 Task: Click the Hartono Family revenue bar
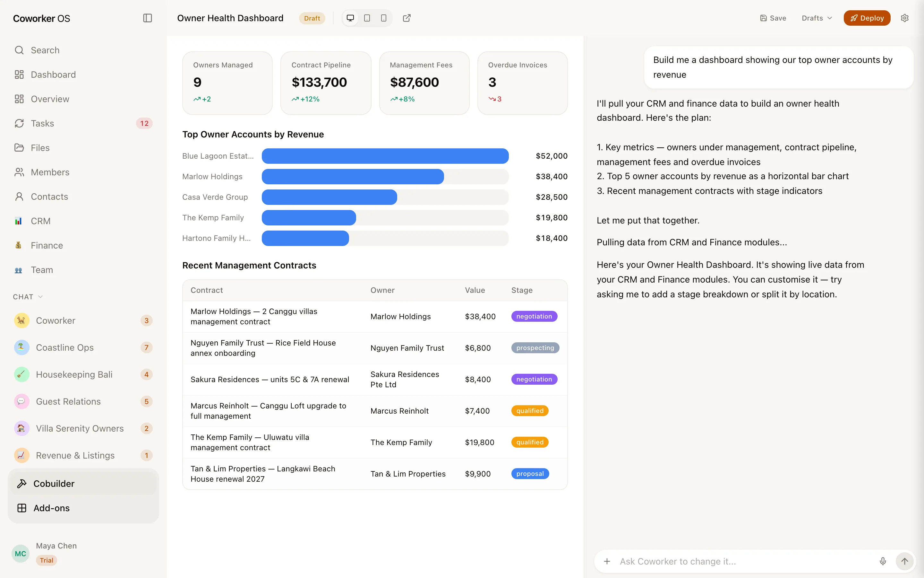click(305, 238)
